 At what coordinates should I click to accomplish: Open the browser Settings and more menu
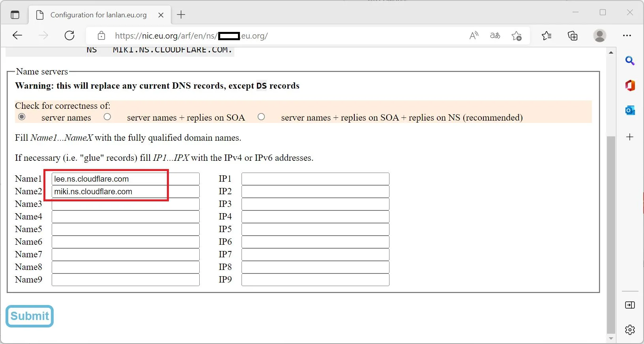(x=627, y=36)
